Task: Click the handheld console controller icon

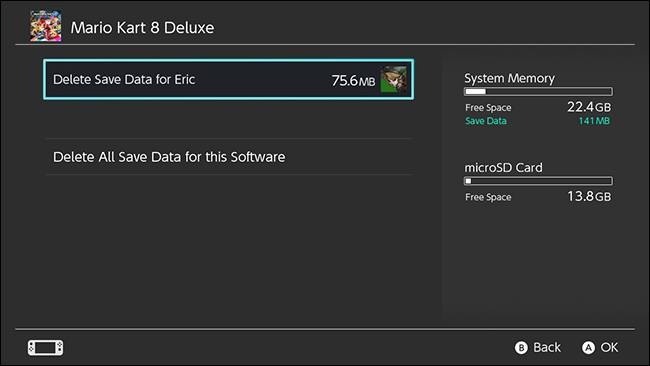Action: [46, 347]
